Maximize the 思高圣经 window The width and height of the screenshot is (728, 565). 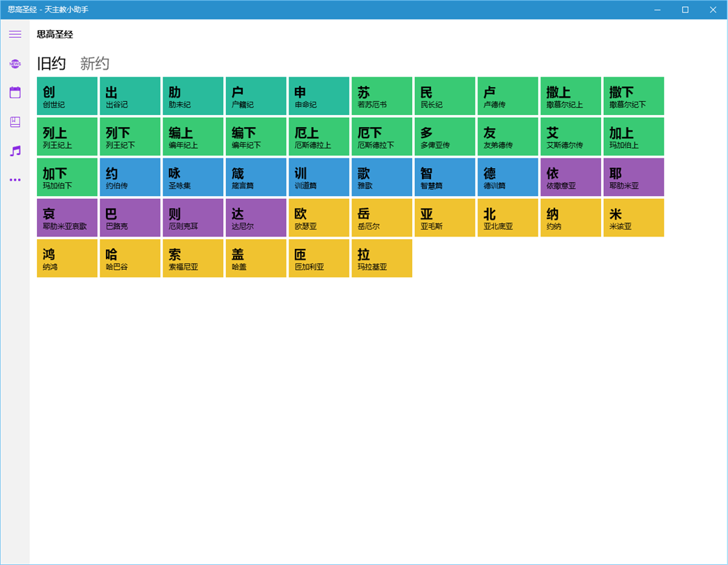[x=685, y=10]
